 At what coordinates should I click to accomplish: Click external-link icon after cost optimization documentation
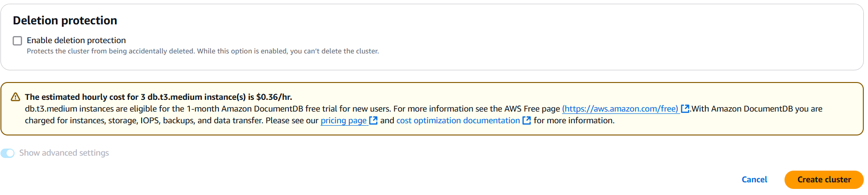527,120
